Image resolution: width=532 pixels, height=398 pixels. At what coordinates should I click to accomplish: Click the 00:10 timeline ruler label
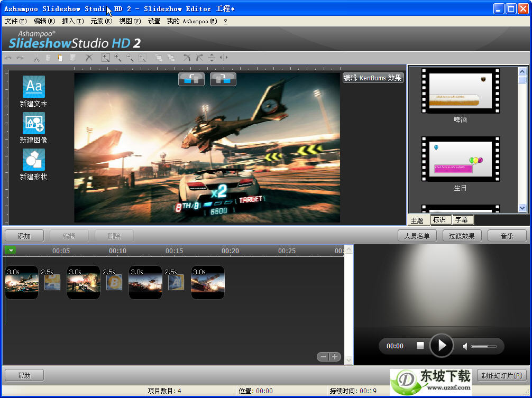tap(117, 251)
